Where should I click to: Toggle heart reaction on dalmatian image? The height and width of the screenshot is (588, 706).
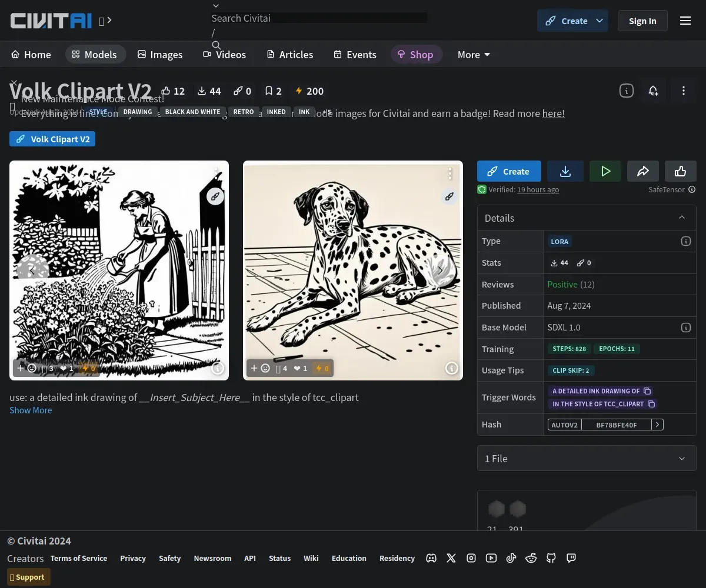coord(301,369)
